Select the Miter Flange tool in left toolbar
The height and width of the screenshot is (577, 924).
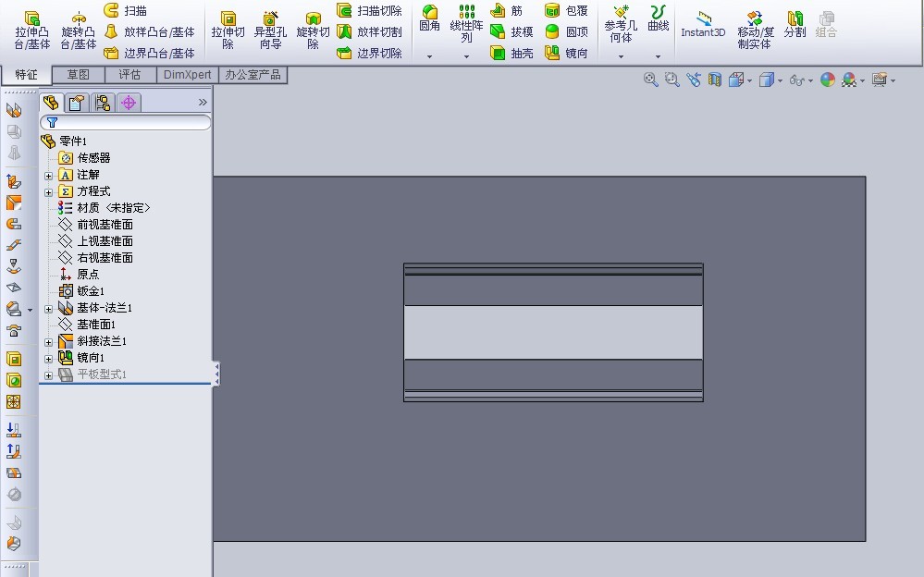(14, 203)
